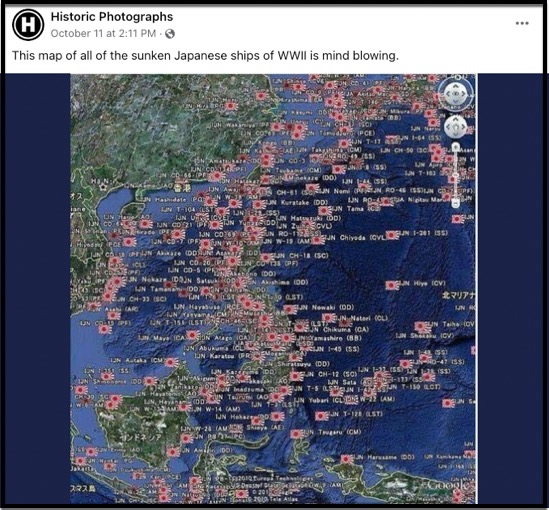549x510 pixels.
Task: Select the IJN Autaka (CM) flag marker
Action: (x=172, y=362)
